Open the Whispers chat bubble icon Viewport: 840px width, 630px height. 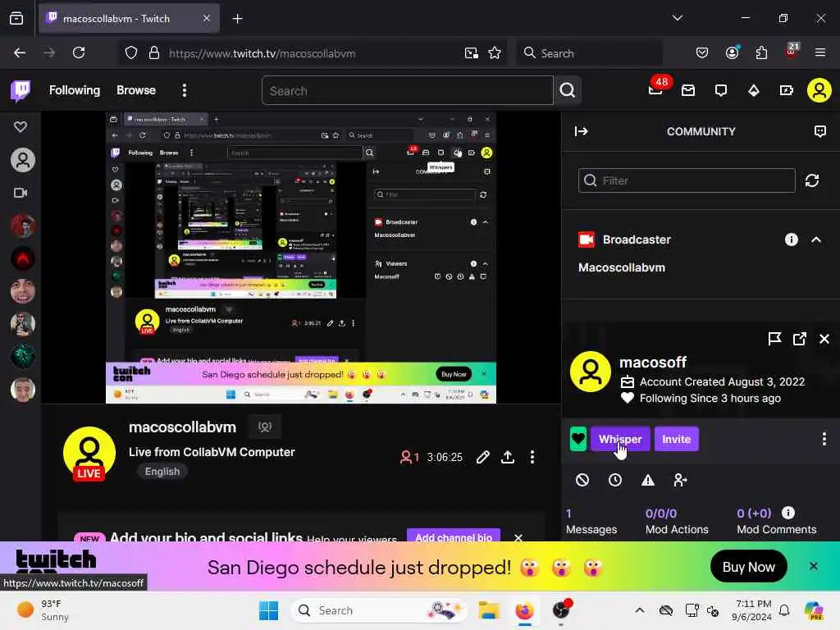tap(721, 90)
